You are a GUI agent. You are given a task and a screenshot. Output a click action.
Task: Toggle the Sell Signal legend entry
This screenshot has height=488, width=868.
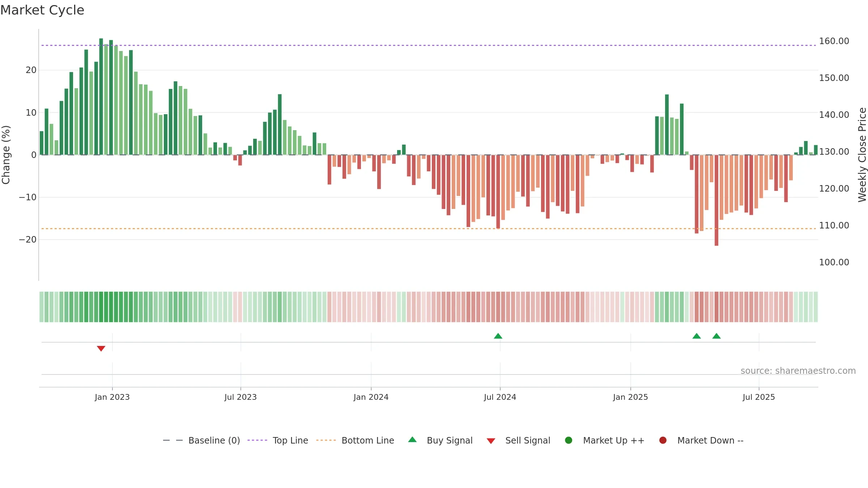(x=519, y=440)
